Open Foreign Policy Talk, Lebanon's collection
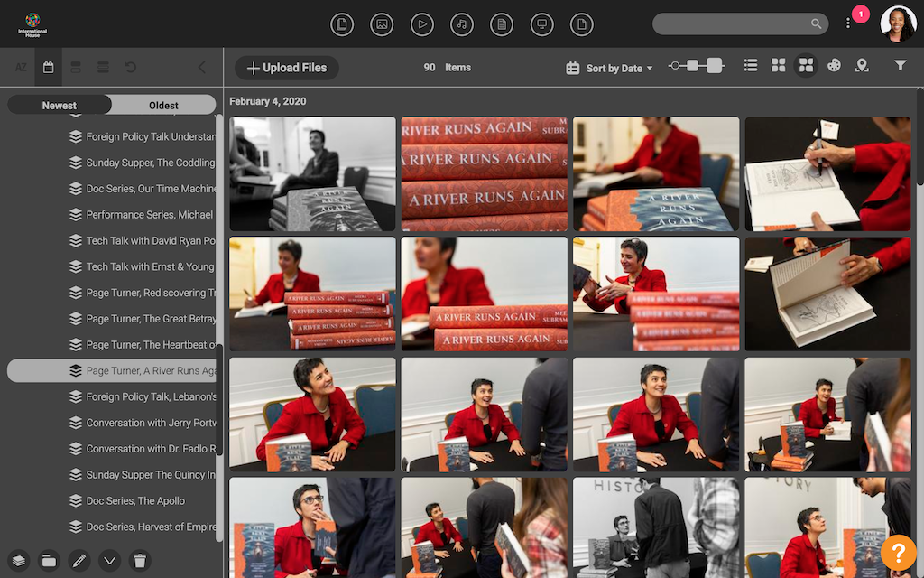This screenshot has height=578, width=924. [142, 397]
